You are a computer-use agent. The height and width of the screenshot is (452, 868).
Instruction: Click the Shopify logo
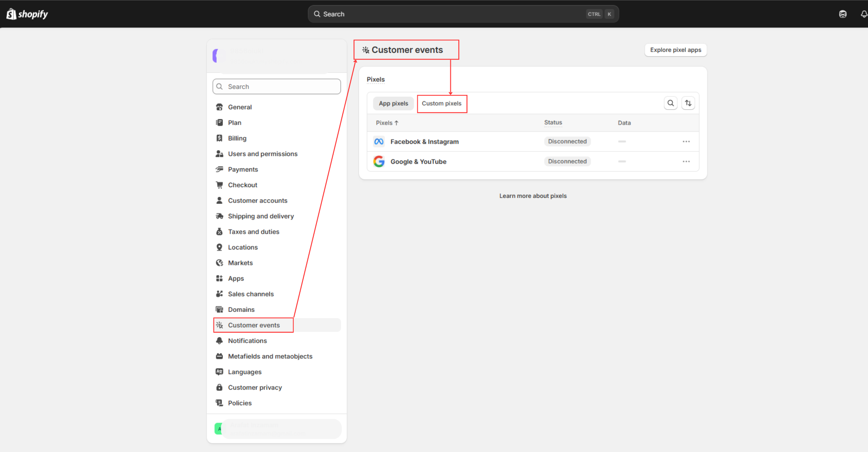click(x=27, y=14)
